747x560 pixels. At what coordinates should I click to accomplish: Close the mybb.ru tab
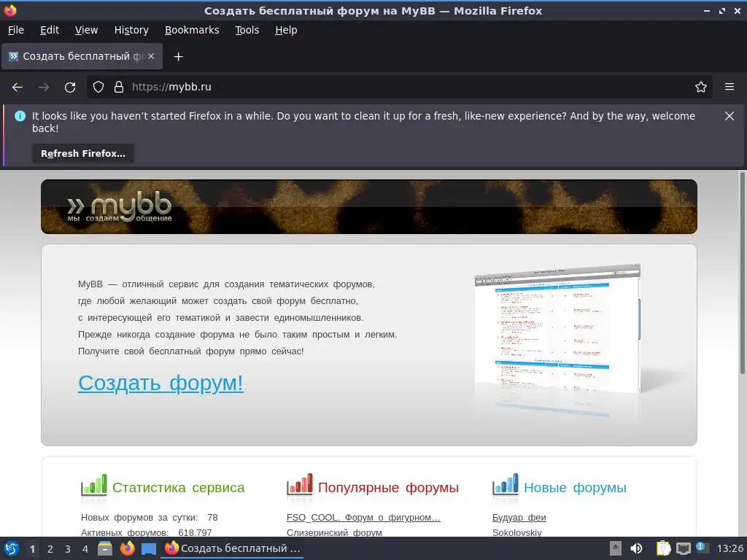click(x=151, y=56)
